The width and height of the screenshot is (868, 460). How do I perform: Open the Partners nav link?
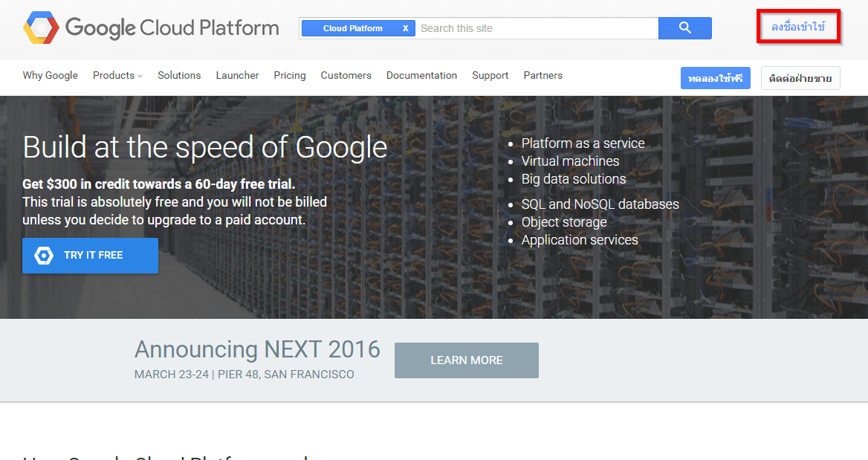click(x=543, y=75)
